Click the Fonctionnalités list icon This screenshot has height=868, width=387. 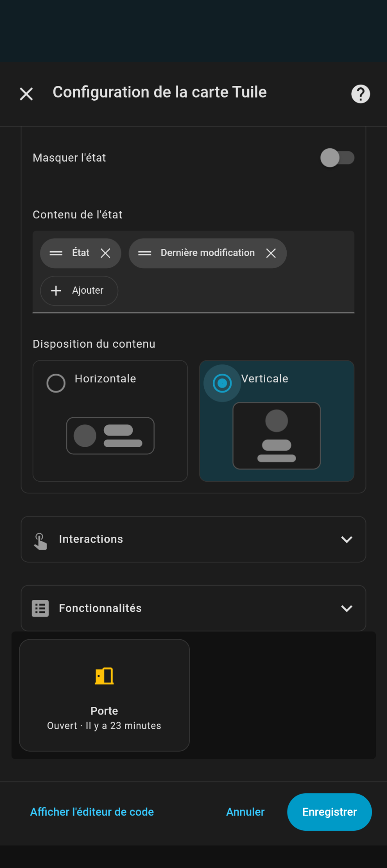click(40, 608)
